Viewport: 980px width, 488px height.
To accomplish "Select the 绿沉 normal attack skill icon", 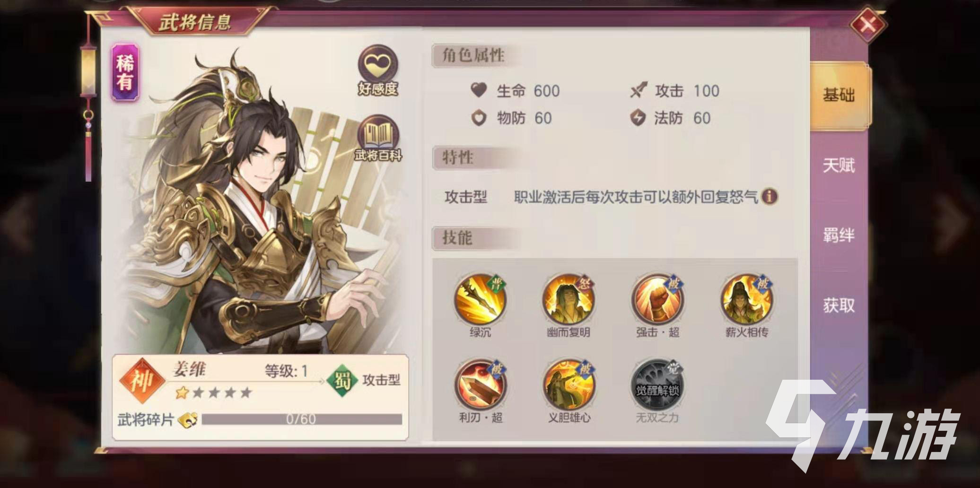I will coord(480,299).
